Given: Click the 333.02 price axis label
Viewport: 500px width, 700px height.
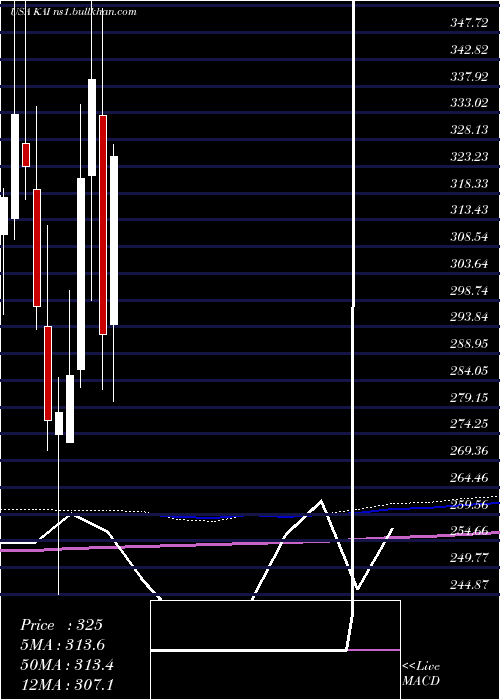Looking at the screenshot, I should (469, 104).
